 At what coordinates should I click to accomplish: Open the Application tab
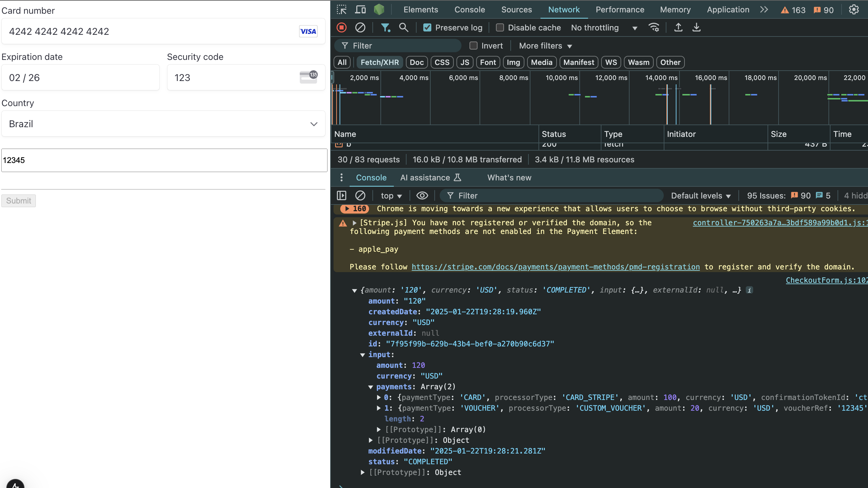click(727, 10)
